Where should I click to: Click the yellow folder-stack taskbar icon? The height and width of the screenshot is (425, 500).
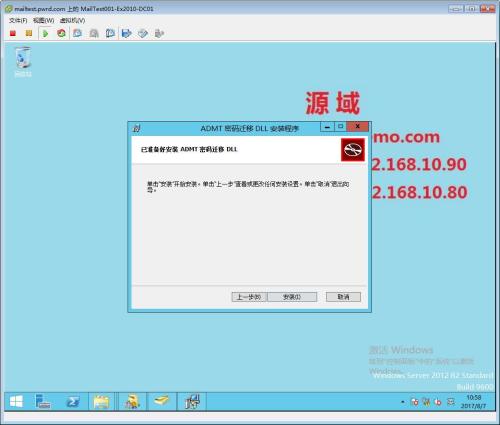(162, 401)
